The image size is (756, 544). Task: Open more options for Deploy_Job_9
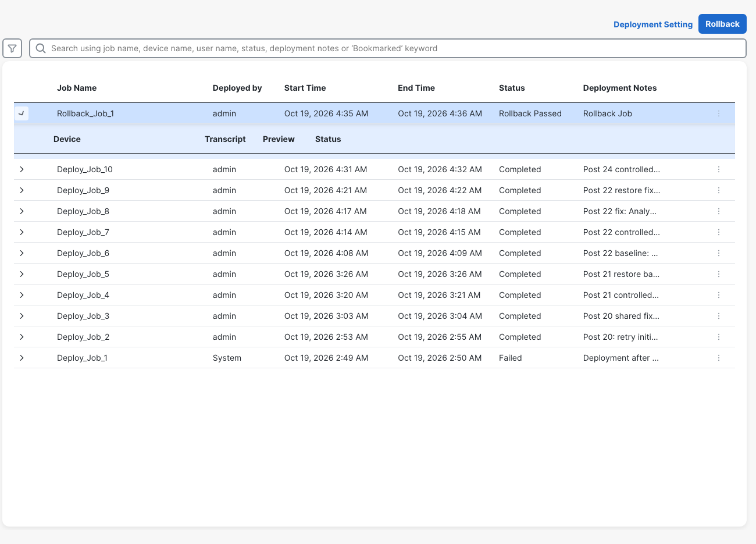[719, 190]
